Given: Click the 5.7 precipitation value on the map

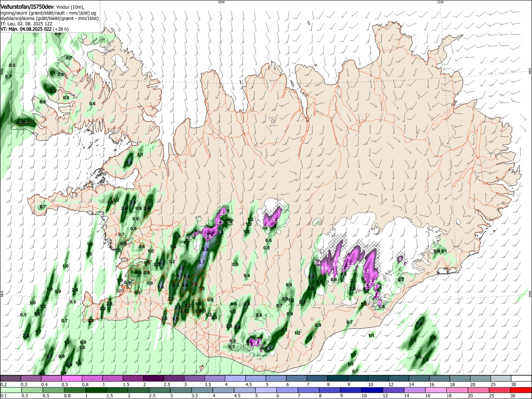Looking at the screenshot, I should tap(202, 262).
